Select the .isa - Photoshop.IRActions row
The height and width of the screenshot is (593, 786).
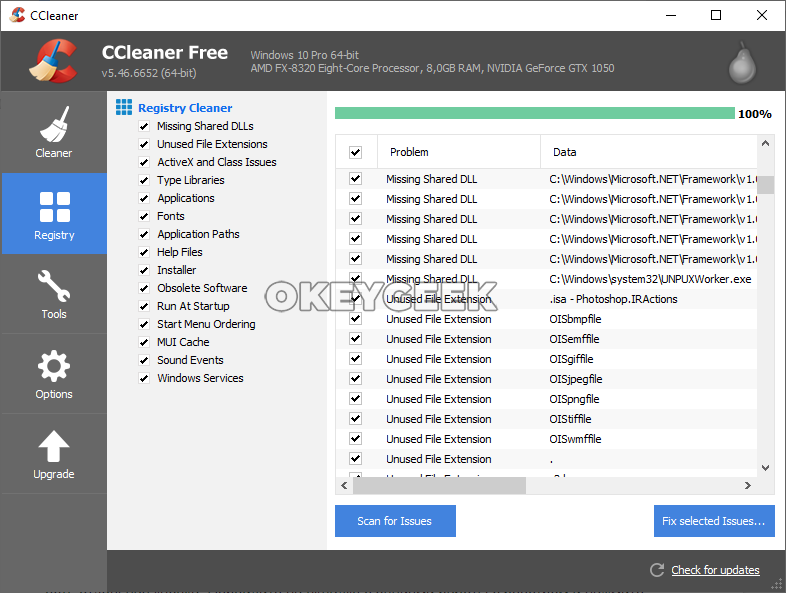tap(546, 299)
